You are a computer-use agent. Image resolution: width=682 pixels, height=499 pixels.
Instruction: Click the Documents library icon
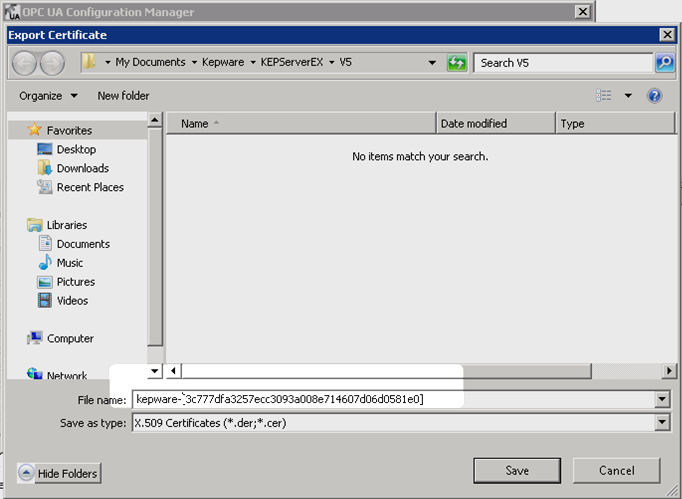pos(45,244)
